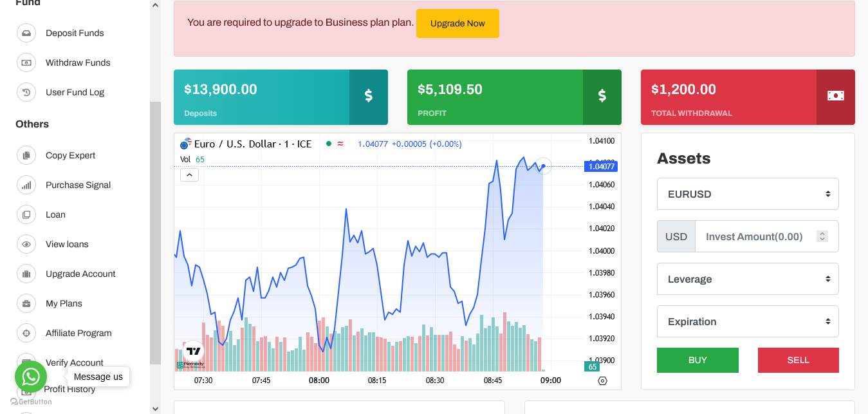Click the USD currency prefix label
868x414 pixels.
coord(676,236)
